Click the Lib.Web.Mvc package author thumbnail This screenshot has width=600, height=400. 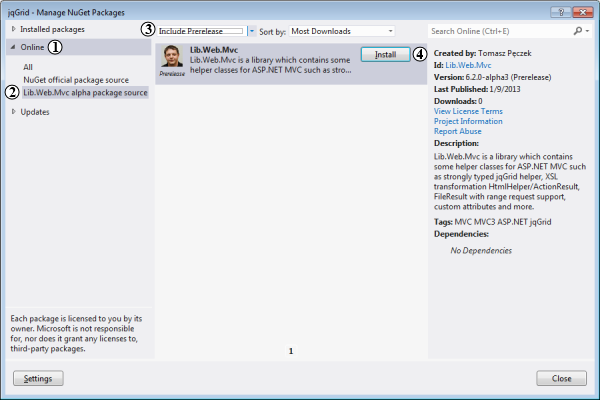tap(171, 57)
